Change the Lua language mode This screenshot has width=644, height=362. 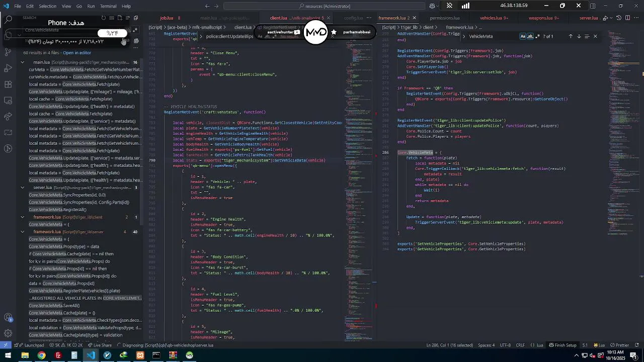pos(539,345)
